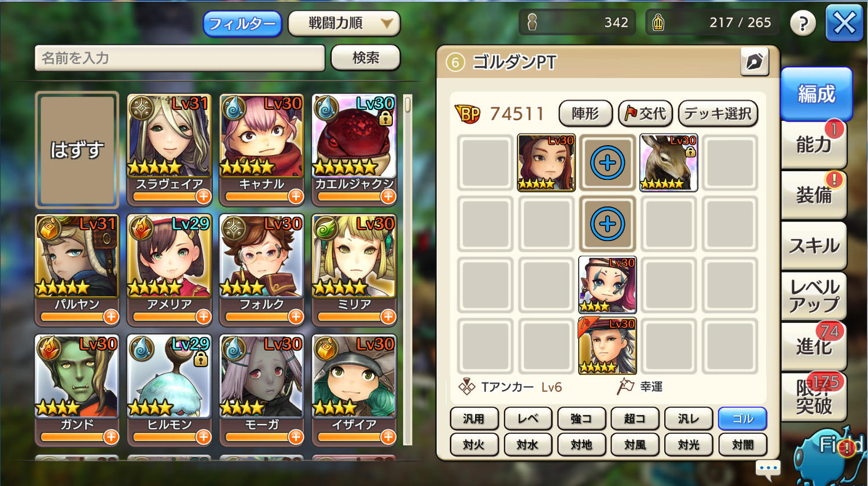Select the ゴル deck preset
Image resolution: width=868 pixels, height=486 pixels.
pyautogui.click(x=742, y=419)
